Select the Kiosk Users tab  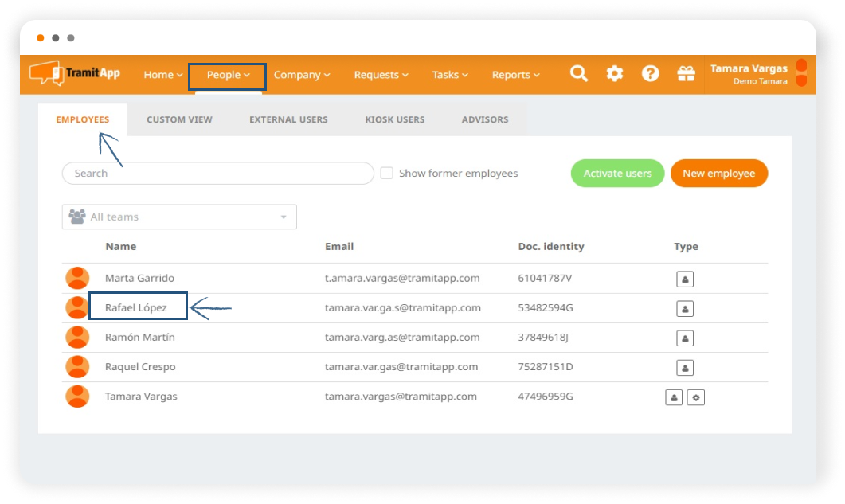[394, 119]
